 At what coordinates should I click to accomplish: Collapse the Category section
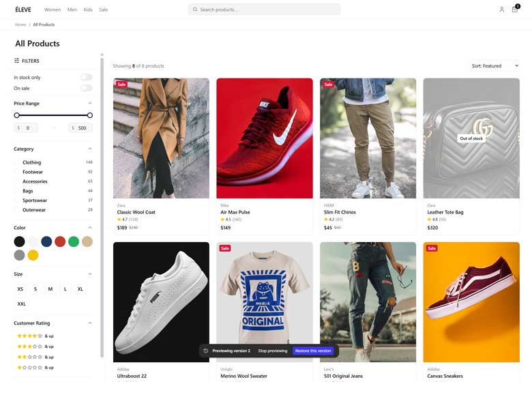click(90, 149)
